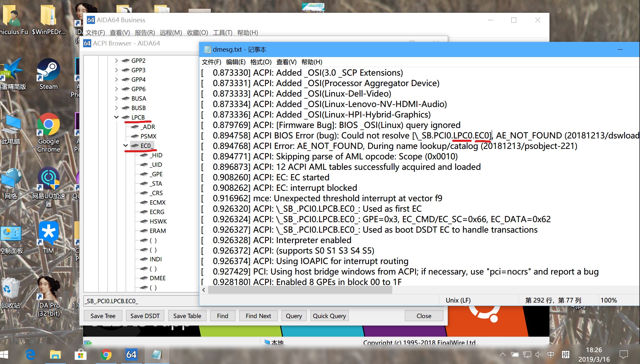Image resolution: width=640 pixels, height=364 pixels.
Task: Open the TIM desktop shortcut
Action: click(x=48, y=236)
